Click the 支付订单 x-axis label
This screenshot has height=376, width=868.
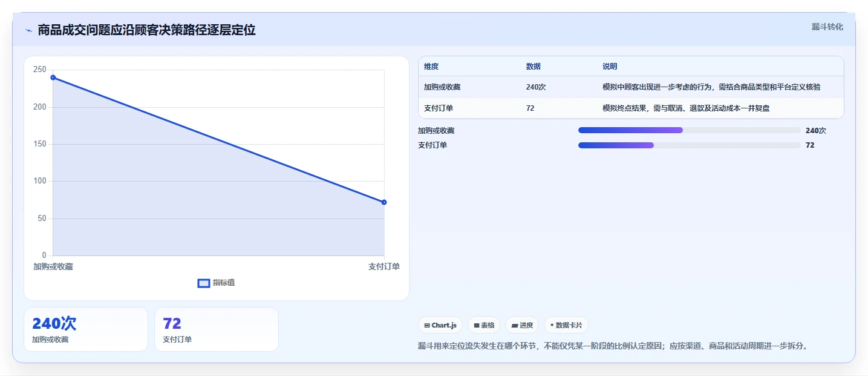pyautogui.click(x=384, y=266)
